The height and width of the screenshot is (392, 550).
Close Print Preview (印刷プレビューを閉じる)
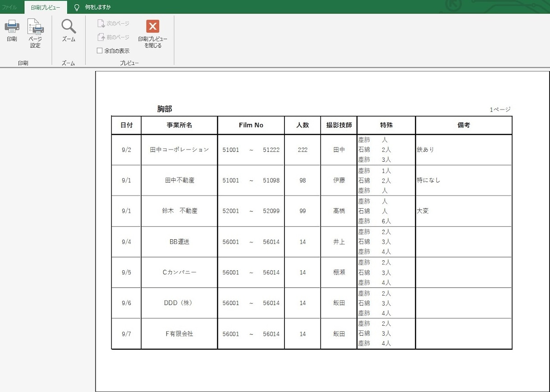coord(153,34)
